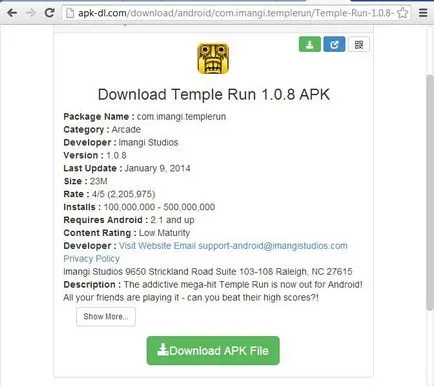
Task: Reload the page with refresh icon
Action: click(50, 13)
